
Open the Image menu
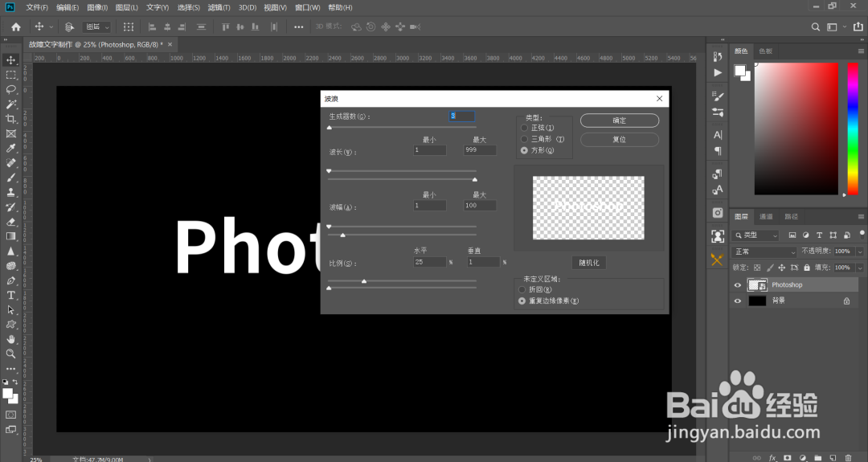coord(97,7)
